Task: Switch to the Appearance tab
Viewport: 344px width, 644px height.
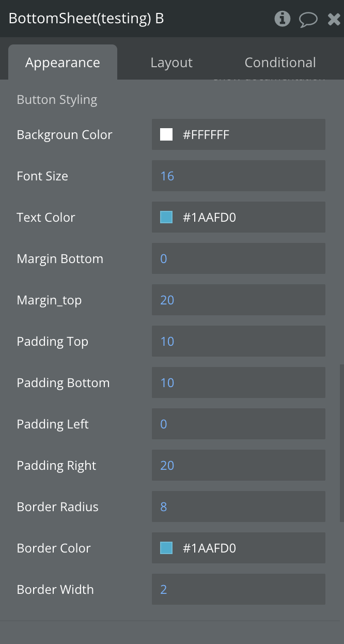Action: [62, 63]
